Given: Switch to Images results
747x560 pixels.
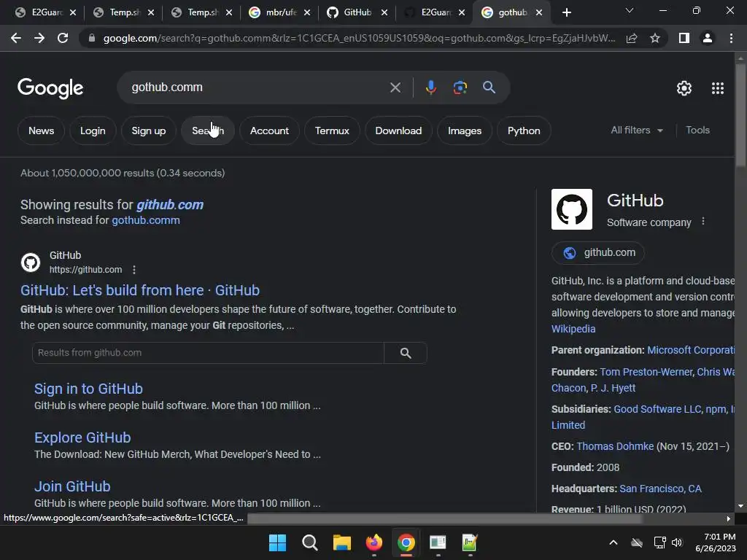Looking at the screenshot, I should tap(465, 131).
